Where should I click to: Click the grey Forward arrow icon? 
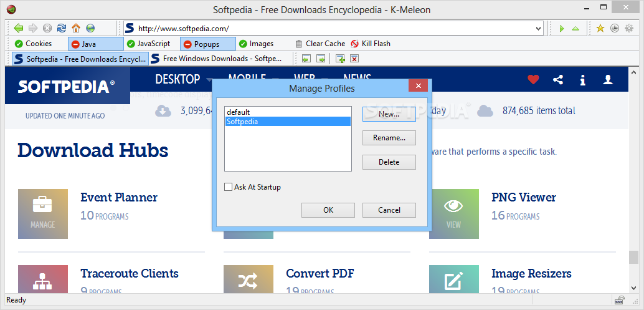tap(33, 28)
